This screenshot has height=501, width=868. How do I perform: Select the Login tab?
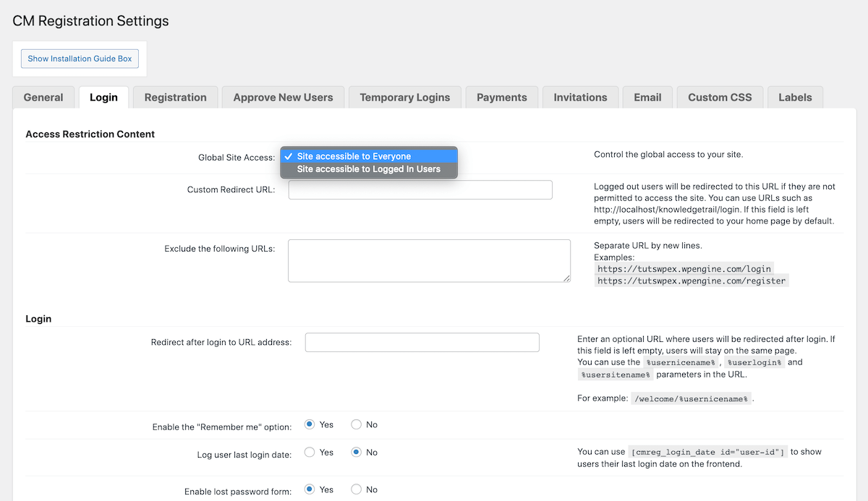coord(103,98)
